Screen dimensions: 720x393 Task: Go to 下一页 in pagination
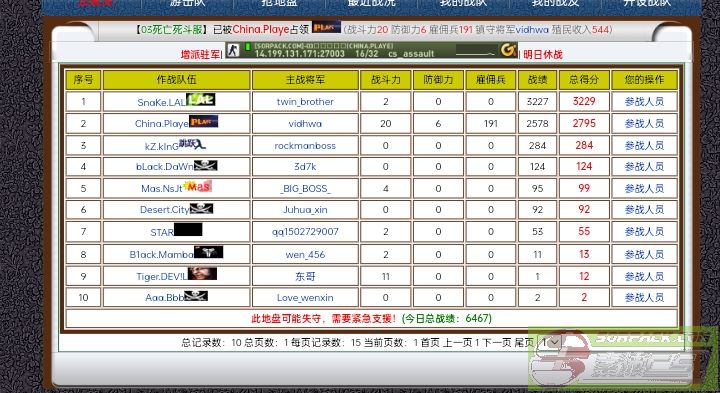coord(496,343)
